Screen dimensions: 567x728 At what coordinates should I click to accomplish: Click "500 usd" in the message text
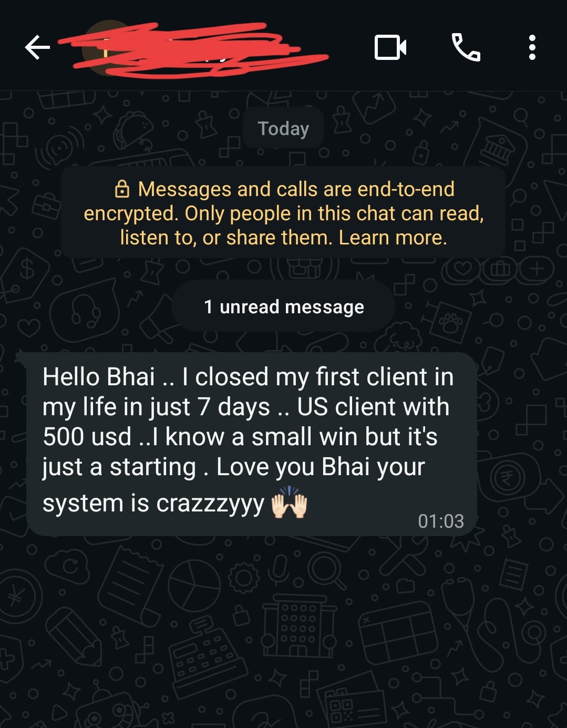(87, 437)
